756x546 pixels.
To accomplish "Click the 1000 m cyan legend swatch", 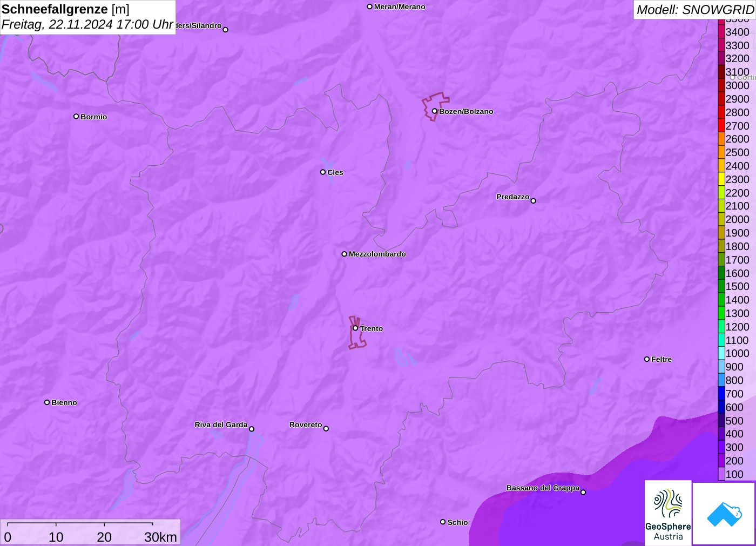I will 721,353.
